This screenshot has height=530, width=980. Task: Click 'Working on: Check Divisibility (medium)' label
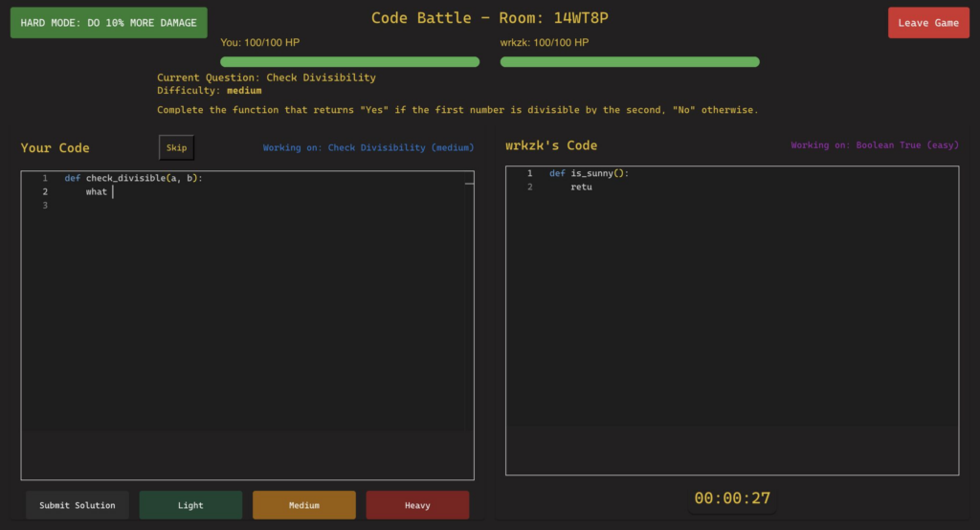[x=368, y=147]
